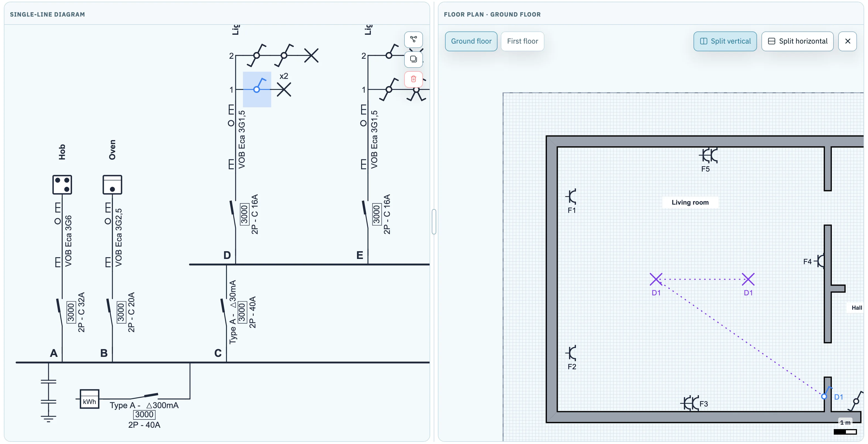
Task: Enable Split horizontal layout
Action: point(798,41)
